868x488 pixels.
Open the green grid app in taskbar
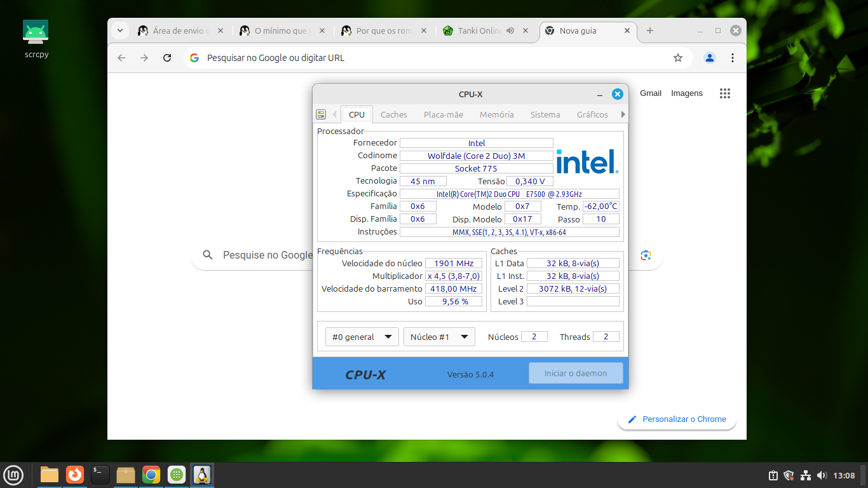click(x=177, y=475)
